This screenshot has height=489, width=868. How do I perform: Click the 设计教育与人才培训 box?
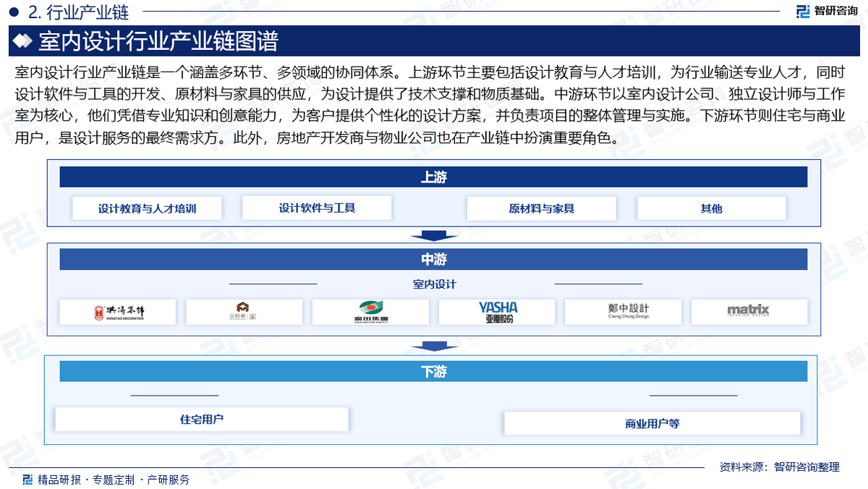tap(147, 209)
